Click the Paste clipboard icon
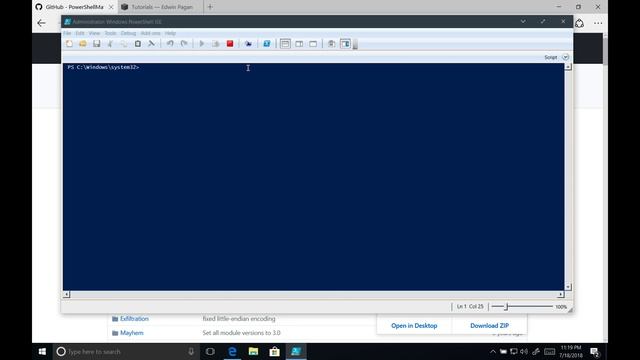Screen dimensions: 640x360 [x=138, y=44]
